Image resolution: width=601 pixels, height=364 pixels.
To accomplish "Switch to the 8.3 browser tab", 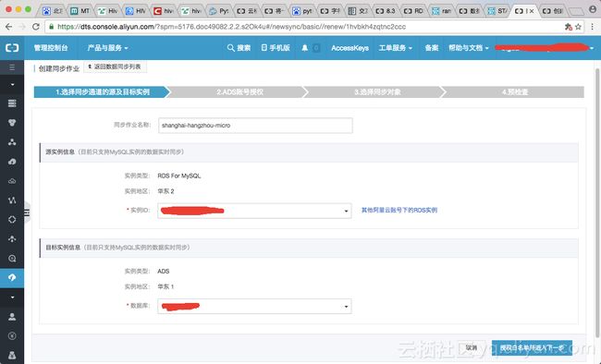I will coord(386,11).
